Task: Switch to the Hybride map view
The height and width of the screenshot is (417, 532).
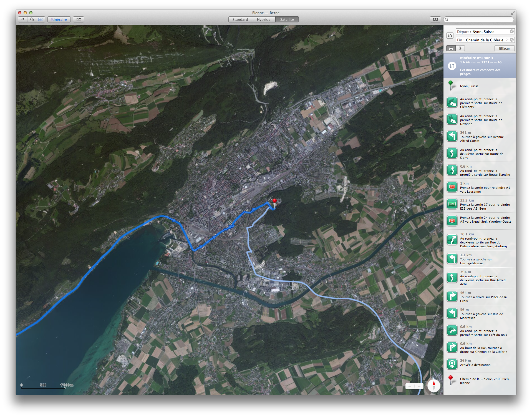Action: point(263,19)
